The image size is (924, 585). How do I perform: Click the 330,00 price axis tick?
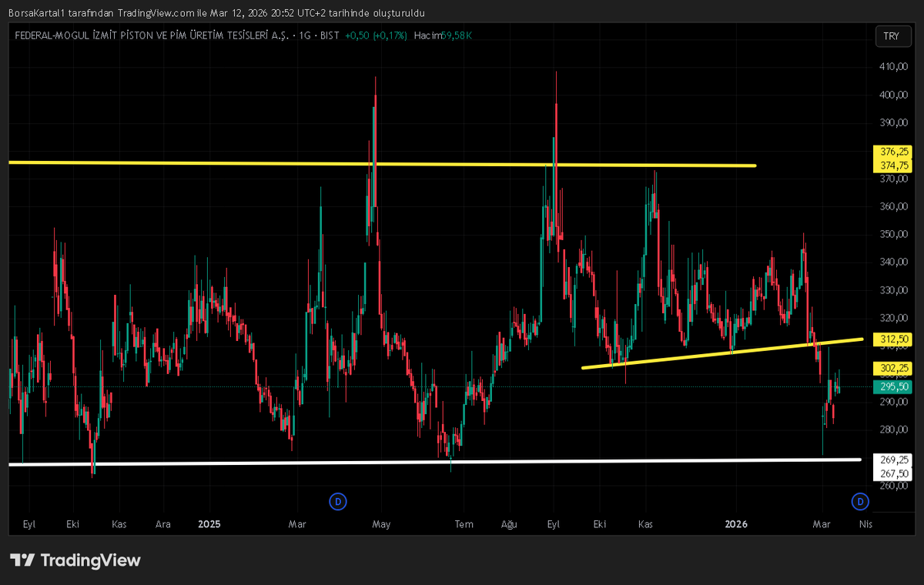(892, 290)
